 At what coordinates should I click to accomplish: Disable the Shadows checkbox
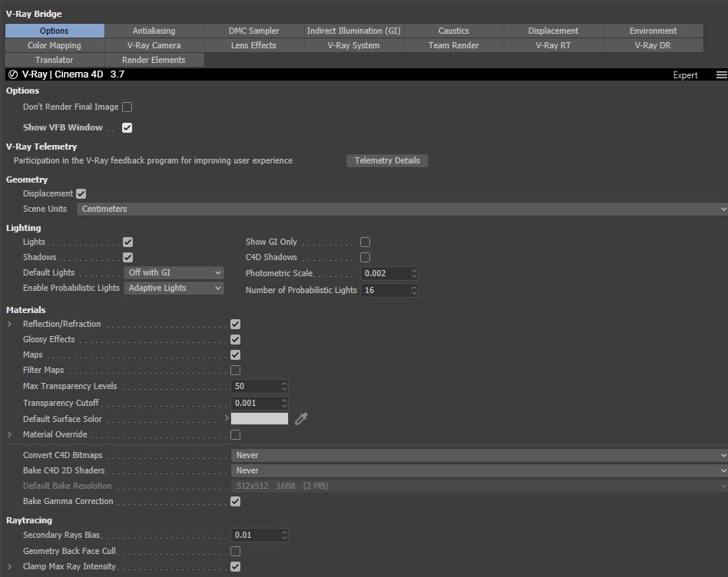coord(127,257)
